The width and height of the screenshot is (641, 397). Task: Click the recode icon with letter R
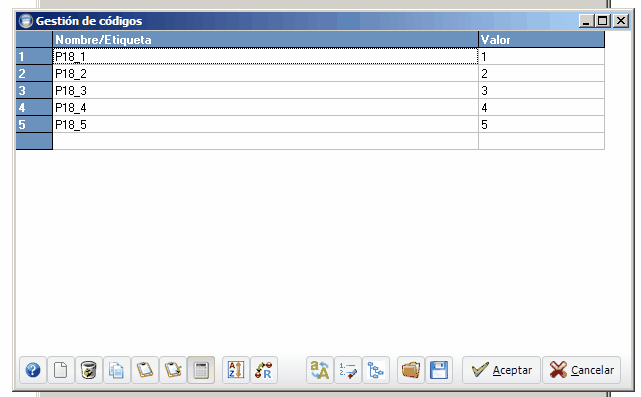coord(264,370)
